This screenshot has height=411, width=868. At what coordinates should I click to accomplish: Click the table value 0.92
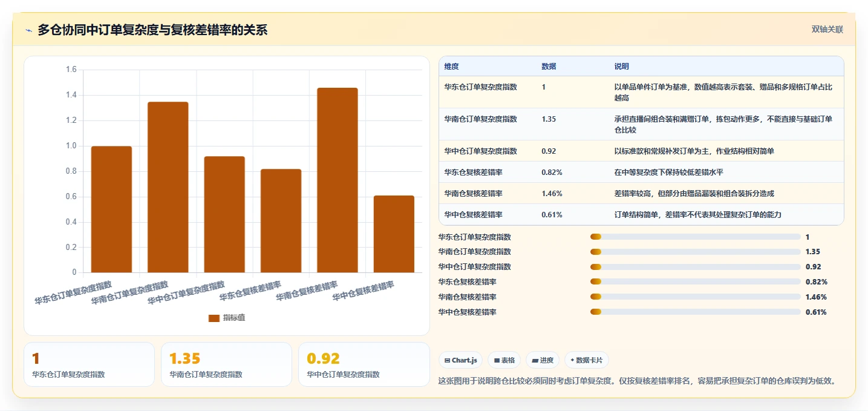549,151
